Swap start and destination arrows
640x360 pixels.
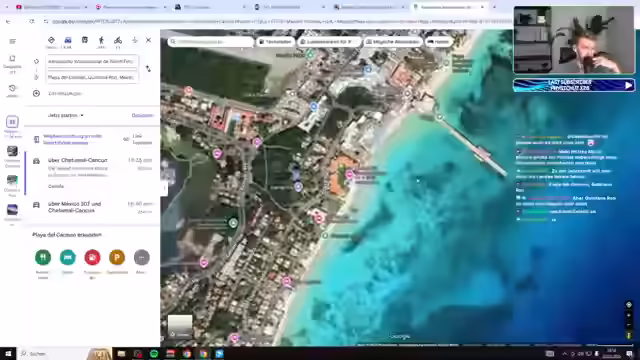(x=148, y=69)
